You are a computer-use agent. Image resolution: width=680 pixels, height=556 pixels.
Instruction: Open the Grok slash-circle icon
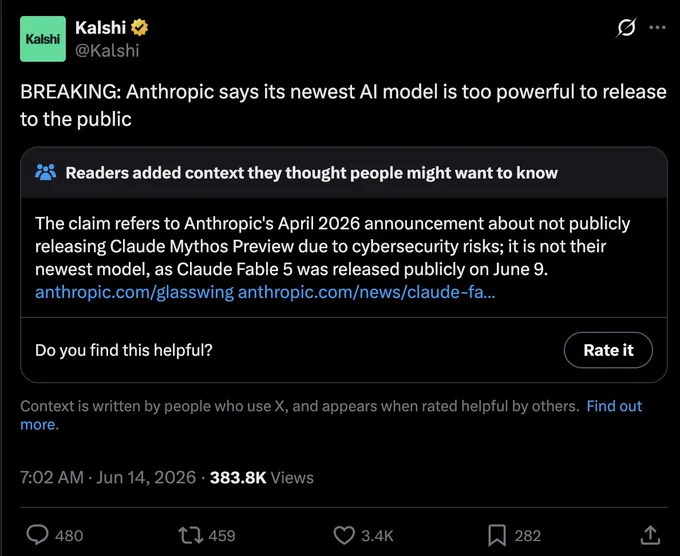[626, 28]
